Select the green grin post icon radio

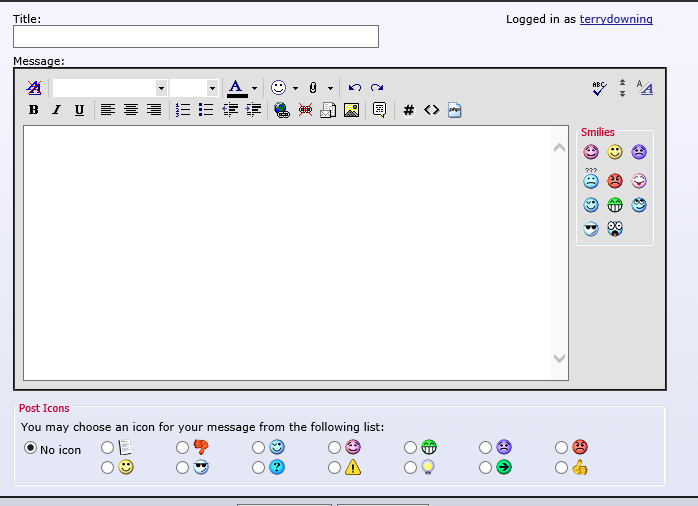point(410,447)
